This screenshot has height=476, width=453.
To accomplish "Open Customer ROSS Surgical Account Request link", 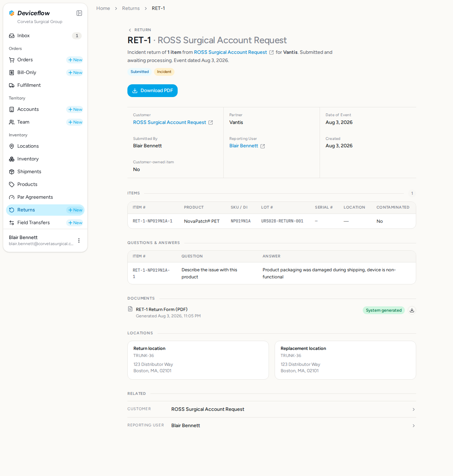I will point(170,122).
